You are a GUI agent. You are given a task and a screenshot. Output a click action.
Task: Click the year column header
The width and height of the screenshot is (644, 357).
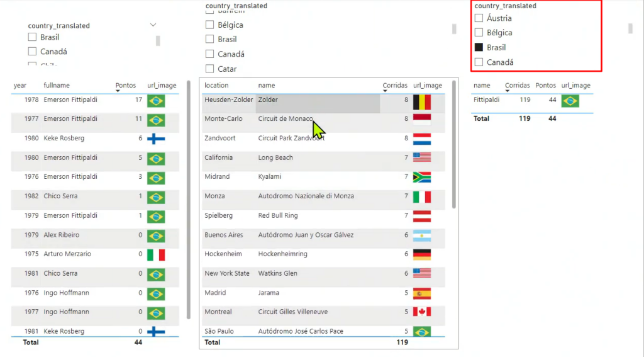[x=20, y=85]
